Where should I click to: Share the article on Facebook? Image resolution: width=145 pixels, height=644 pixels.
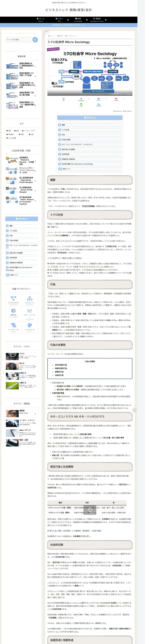click(81, 99)
